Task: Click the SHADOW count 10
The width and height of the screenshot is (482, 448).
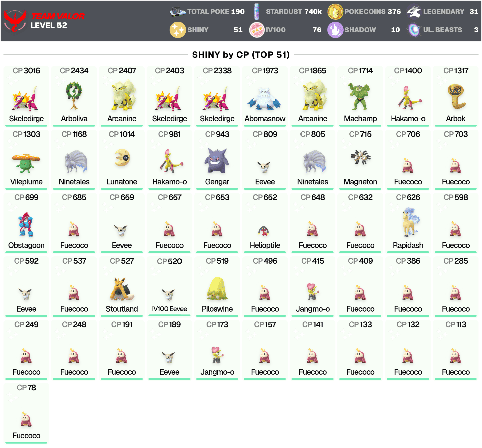Action: click(x=395, y=30)
